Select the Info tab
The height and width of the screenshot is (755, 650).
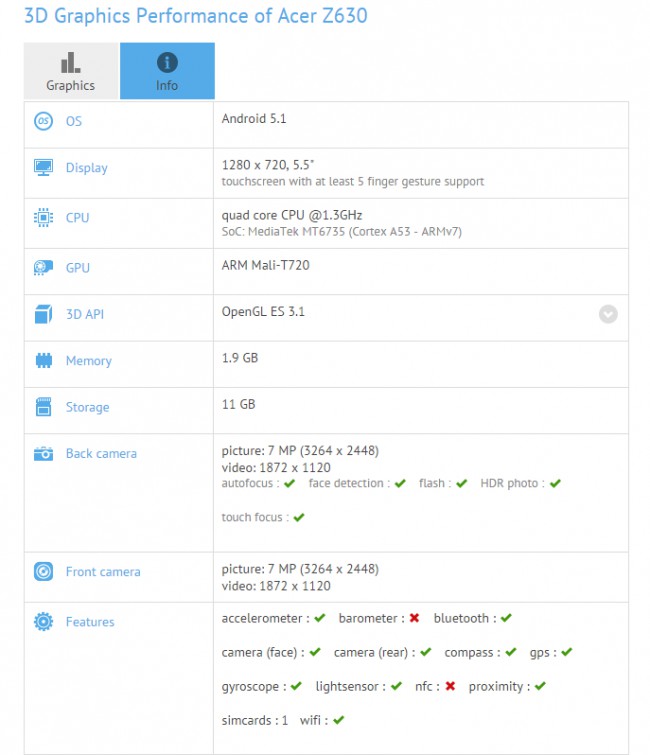[167, 71]
